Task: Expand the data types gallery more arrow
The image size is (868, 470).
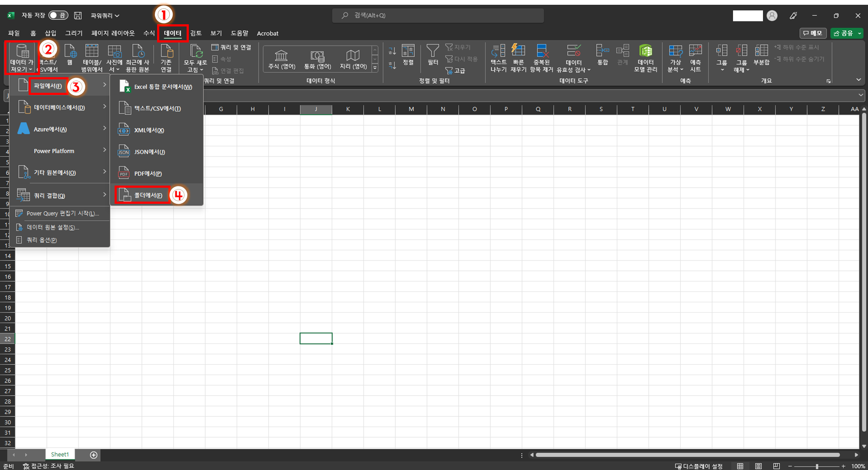Action: [x=375, y=68]
